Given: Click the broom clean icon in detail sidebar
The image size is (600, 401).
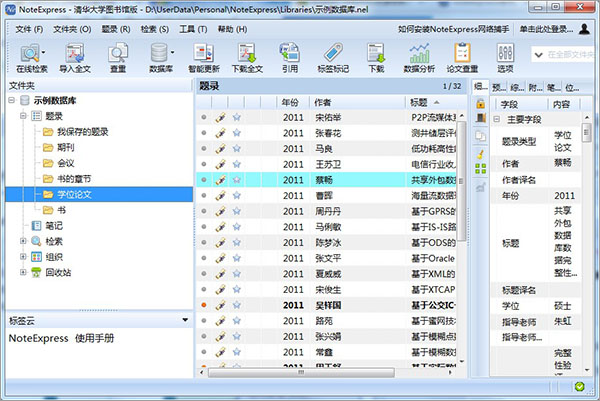Looking at the screenshot, I should click(x=481, y=154).
